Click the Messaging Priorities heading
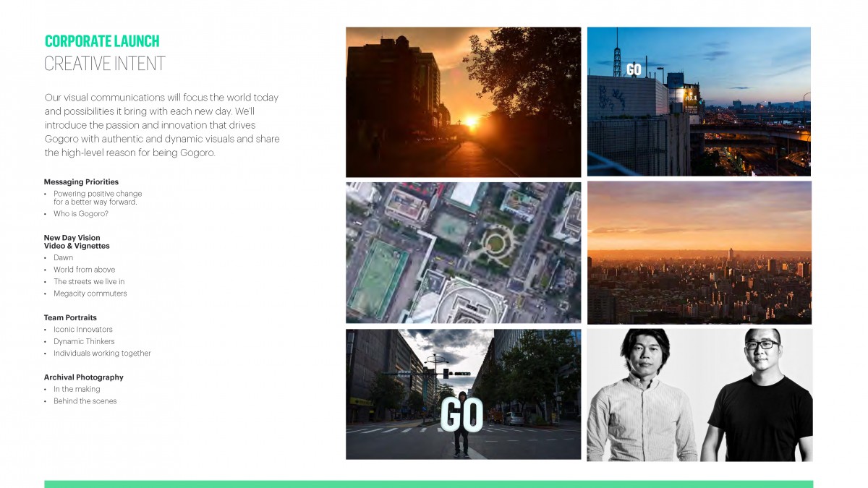Screen dimensions: 868x488 click(81, 182)
